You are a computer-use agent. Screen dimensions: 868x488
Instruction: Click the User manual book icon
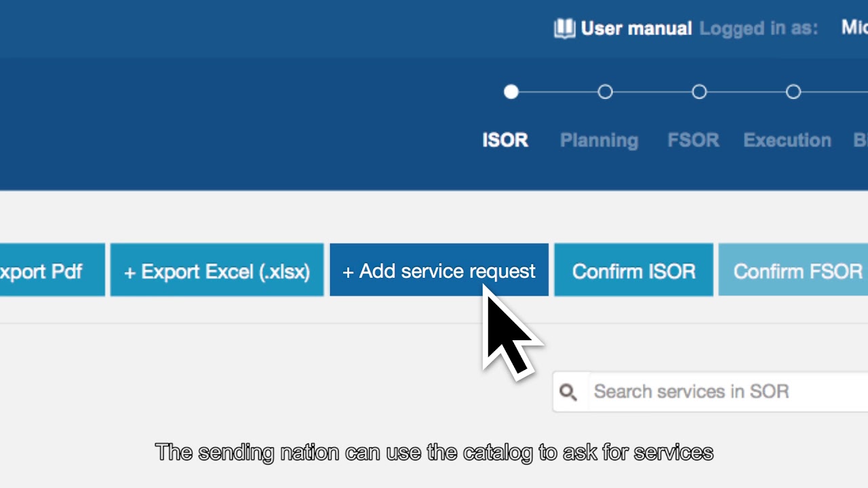tap(564, 28)
